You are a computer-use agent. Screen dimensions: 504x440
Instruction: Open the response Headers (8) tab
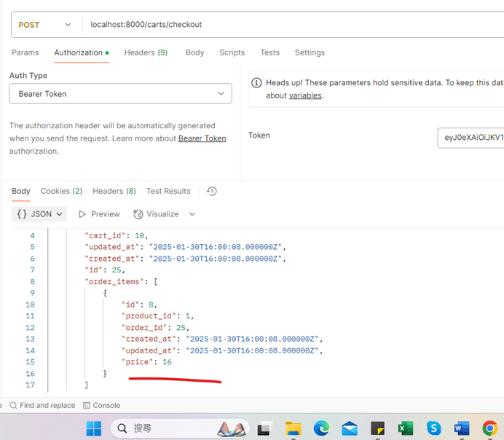(114, 192)
